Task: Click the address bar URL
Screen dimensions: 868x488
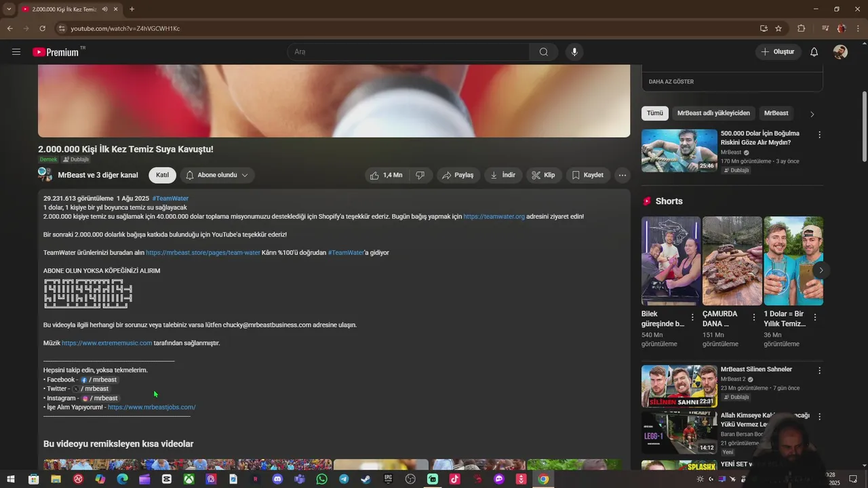Action: 125,28
